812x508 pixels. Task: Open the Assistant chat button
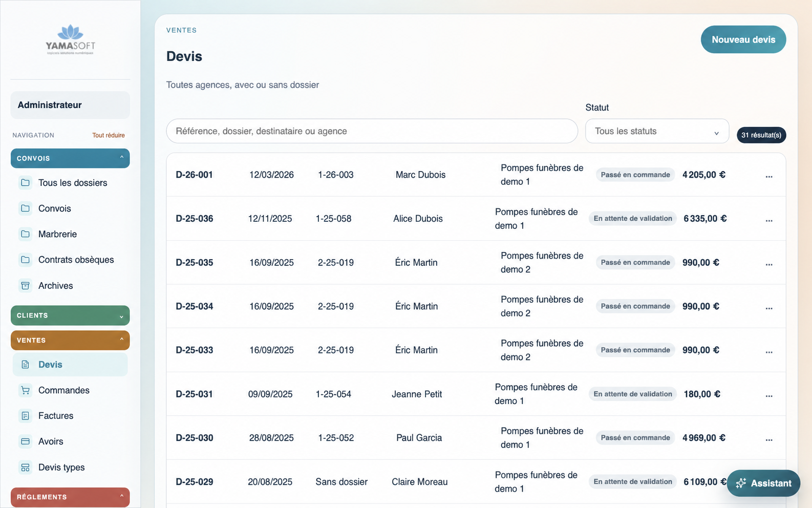point(763,483)
